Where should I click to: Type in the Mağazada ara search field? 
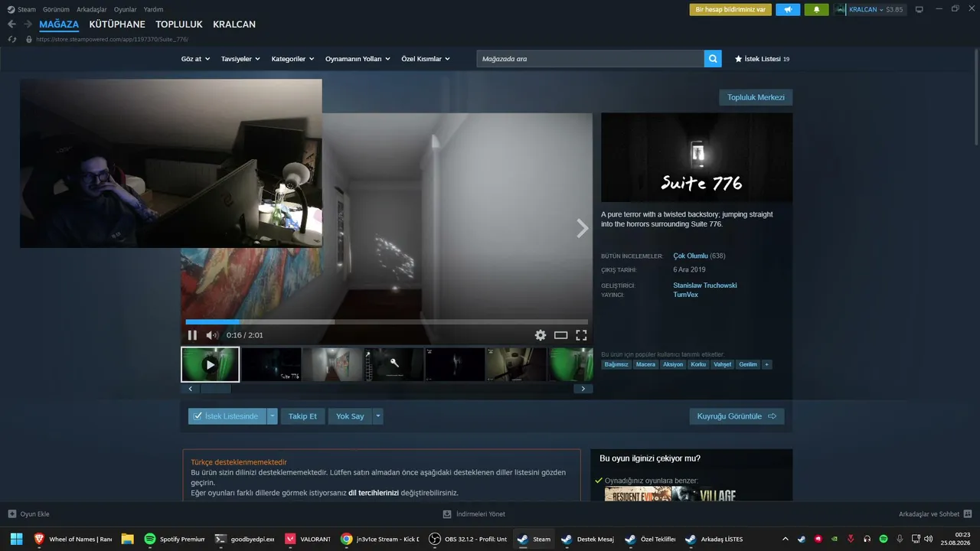[590, 59]
